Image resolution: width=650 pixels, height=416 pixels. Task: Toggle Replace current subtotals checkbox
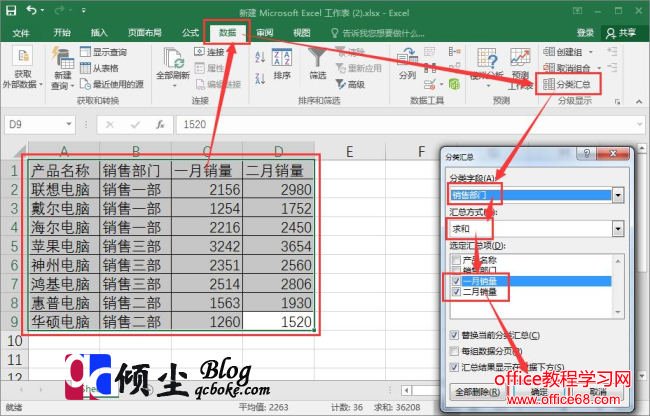(x=454, y=335)
